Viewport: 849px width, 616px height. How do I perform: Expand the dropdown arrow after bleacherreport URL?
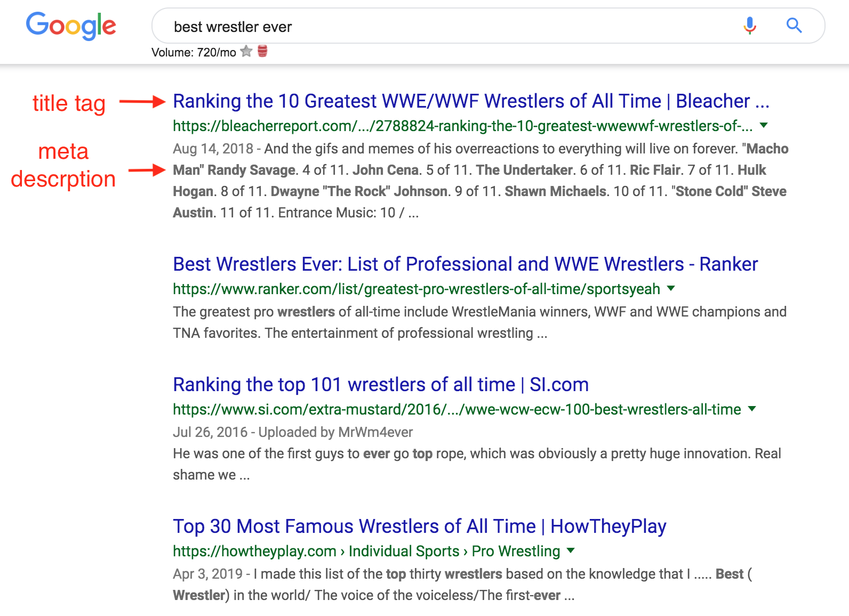click(764, 126)
